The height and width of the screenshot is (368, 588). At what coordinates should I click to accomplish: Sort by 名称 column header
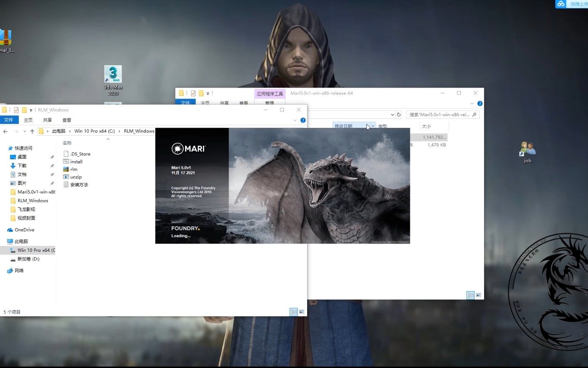pos(67,143)
